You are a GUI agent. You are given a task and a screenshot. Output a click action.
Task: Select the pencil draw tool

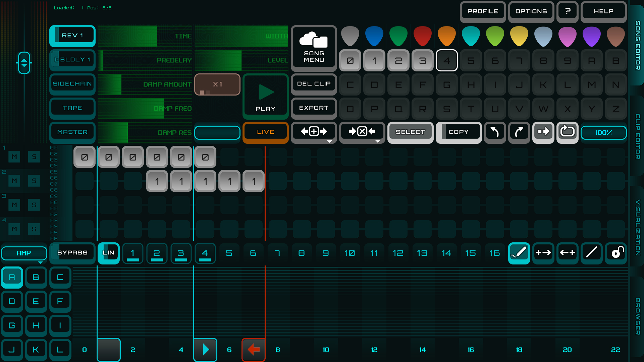(x=519, y=253)
